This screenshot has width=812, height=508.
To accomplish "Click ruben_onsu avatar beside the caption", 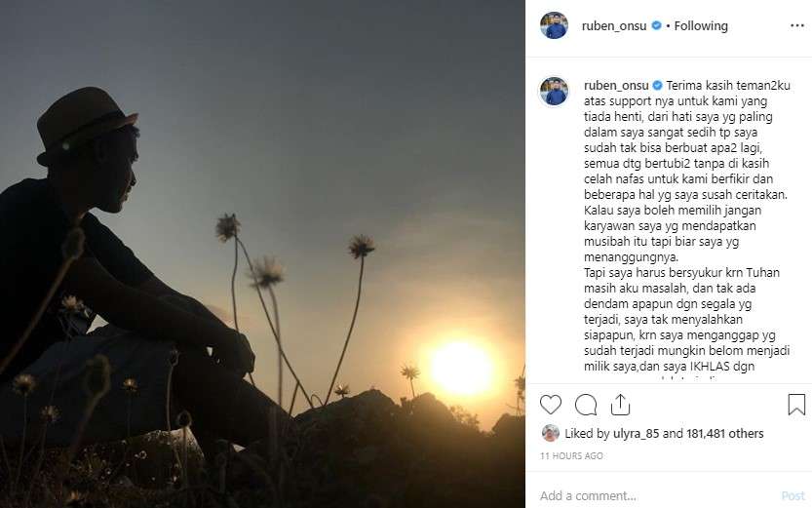I will pyautogui.click(x=554, y=91).
